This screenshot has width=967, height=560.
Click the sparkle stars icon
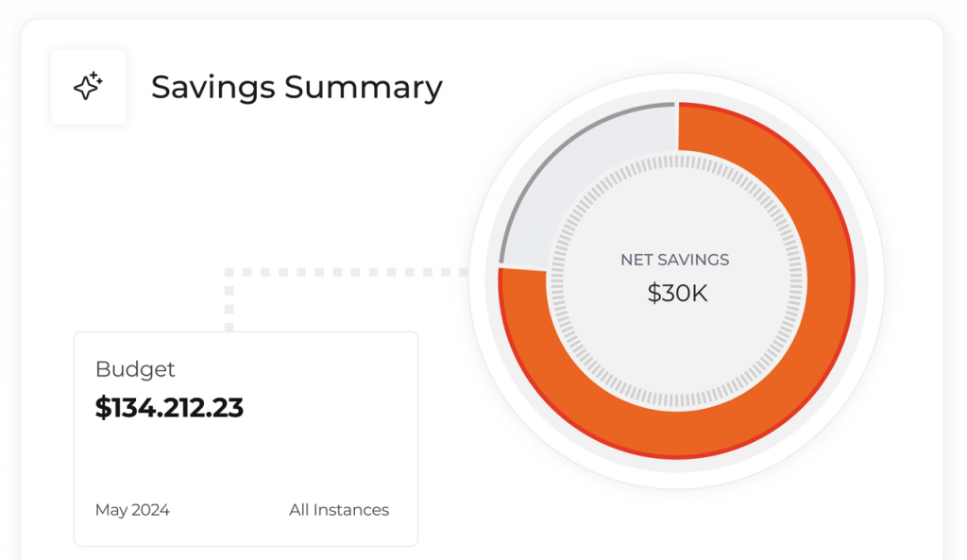click(88, 86)
